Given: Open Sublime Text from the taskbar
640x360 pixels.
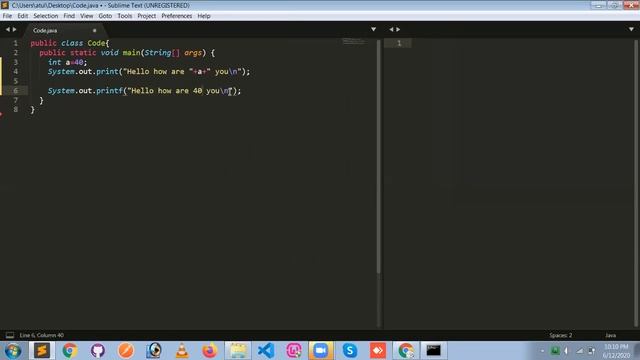Looking at the screenshot, I should (42, 351).
